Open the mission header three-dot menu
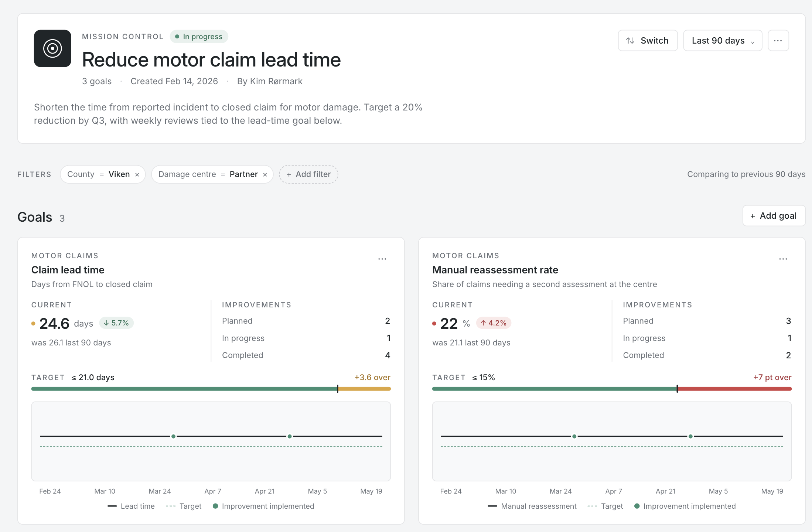Image resolution: width=812 pixels, height=532 pixels. (778, 41)
